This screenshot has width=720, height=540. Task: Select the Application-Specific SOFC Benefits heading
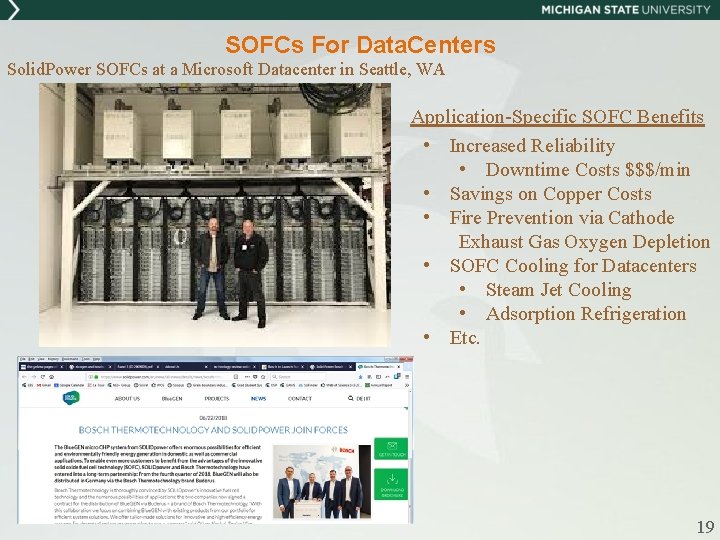tap(557, 117)
